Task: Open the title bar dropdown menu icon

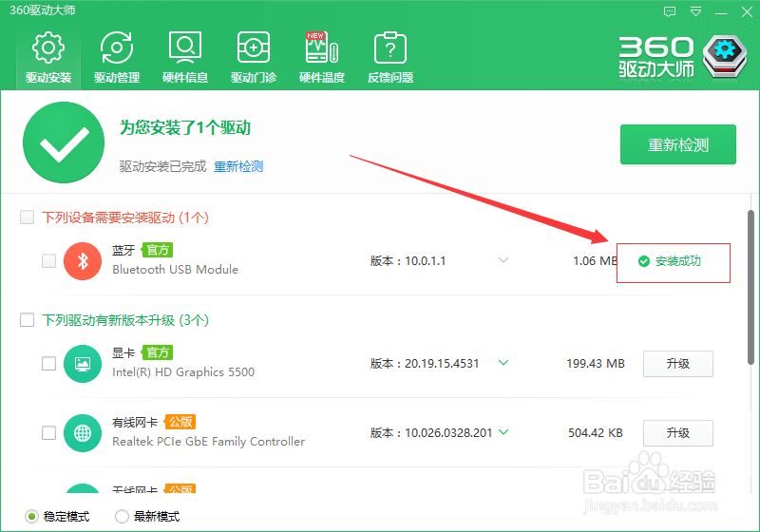Action: tap(695, 11)
